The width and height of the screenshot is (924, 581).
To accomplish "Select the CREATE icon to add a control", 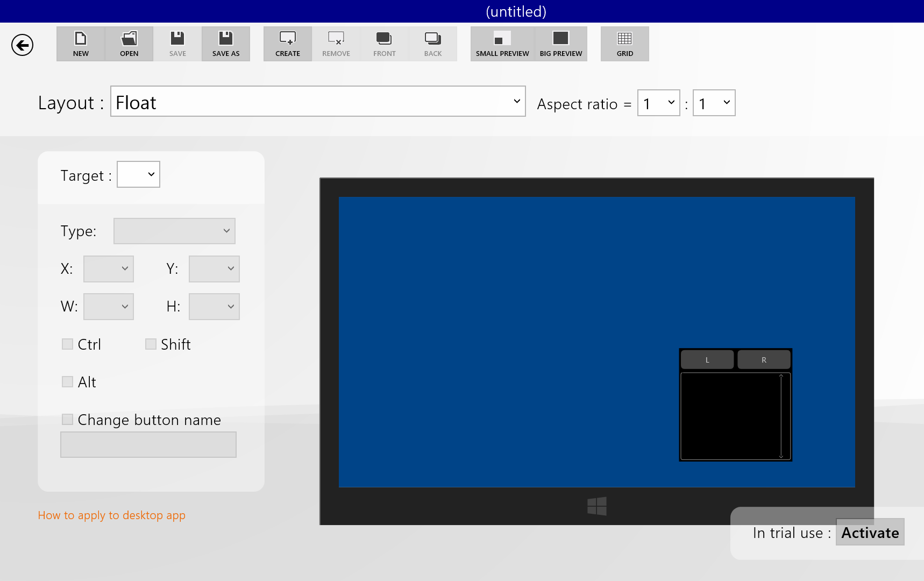I will point(287,44).
